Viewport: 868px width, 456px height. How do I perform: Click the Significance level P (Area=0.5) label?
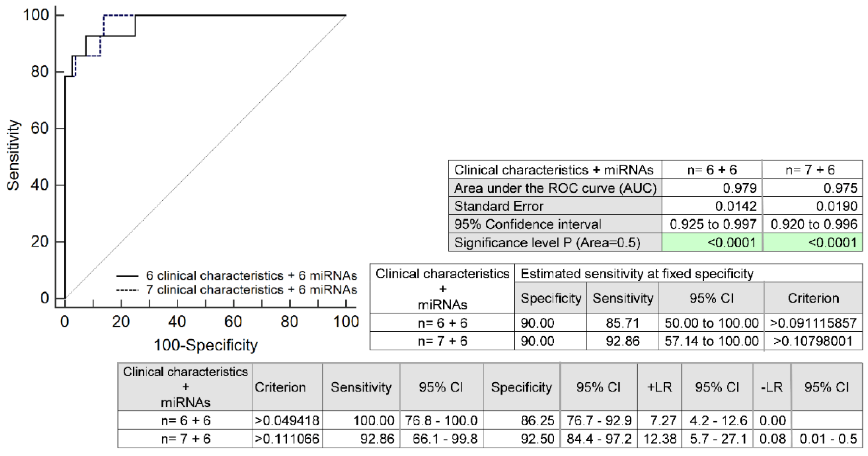tap(547, 243)
